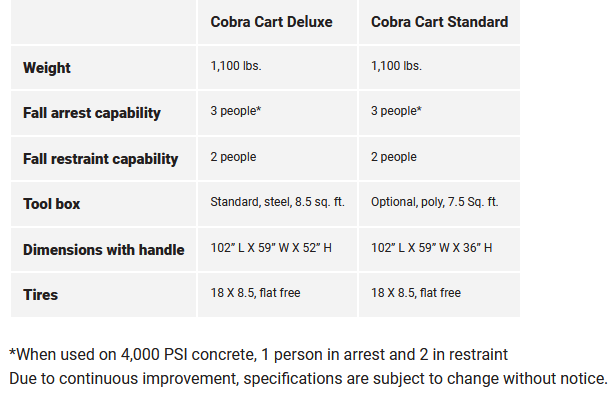614x406 pixels.
Task: Click the Optional, poly, 7.5 Sq. ft. cell
Action: 434,202
